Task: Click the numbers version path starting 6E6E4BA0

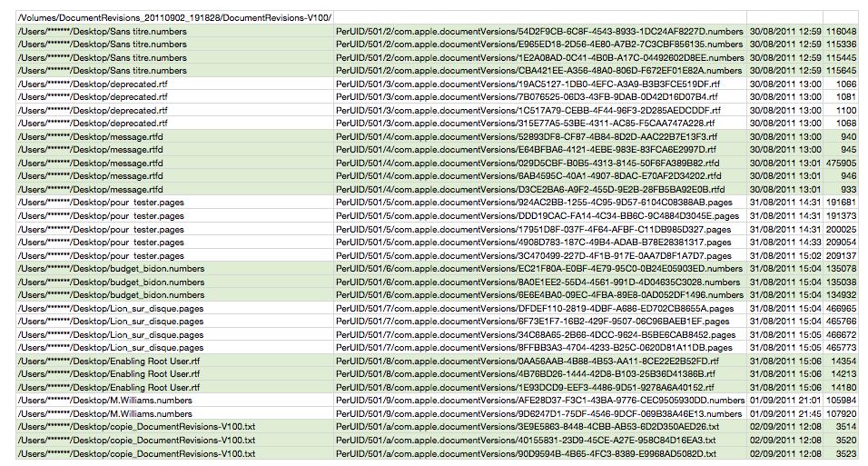Action: coord(539,295)
